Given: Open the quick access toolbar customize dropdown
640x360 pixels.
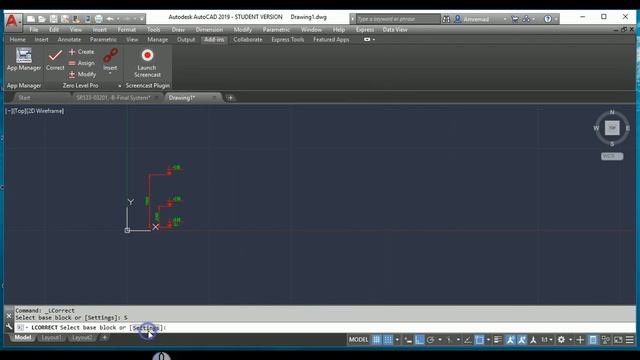Looking at the screenshot, I should pos(142,19).
